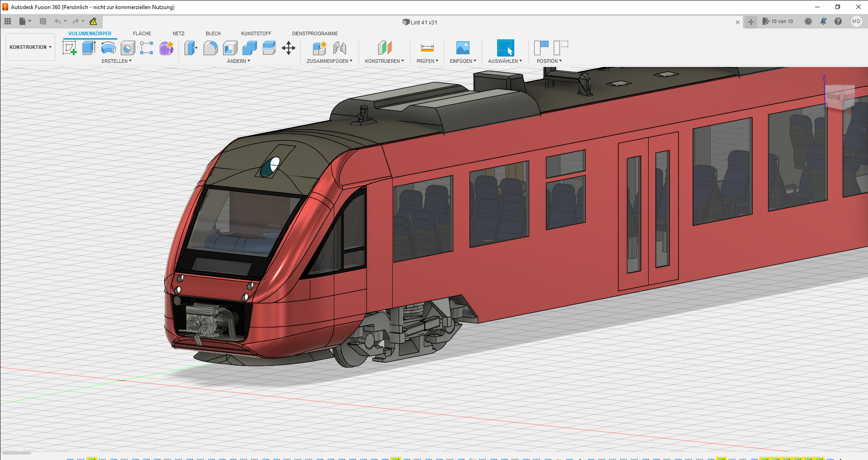The height and width of the screenshot is (460, 868).
Task: Open the notifications bell
Action: click(x=823, y=21)
